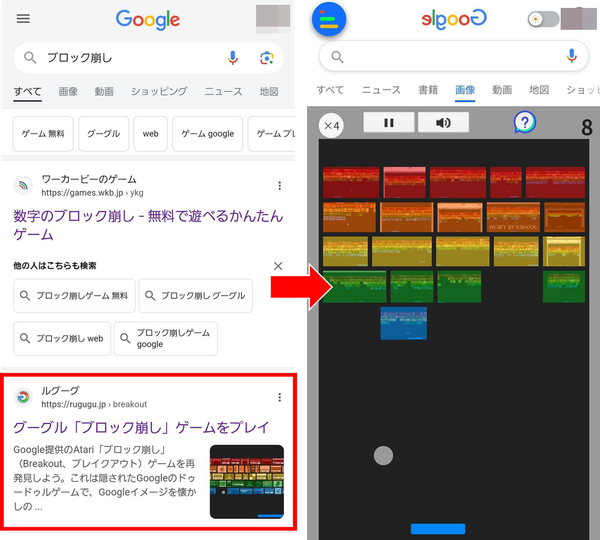
Task: Click the score number 8
Action: [587, 127]
